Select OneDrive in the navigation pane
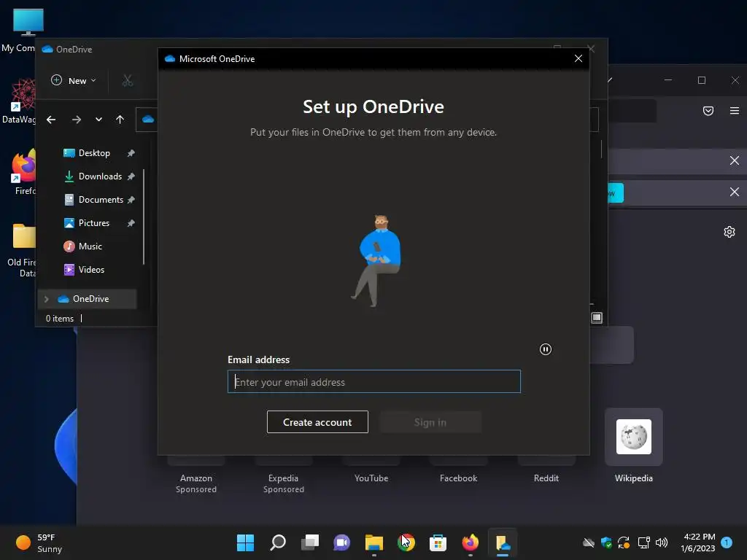 88,298
